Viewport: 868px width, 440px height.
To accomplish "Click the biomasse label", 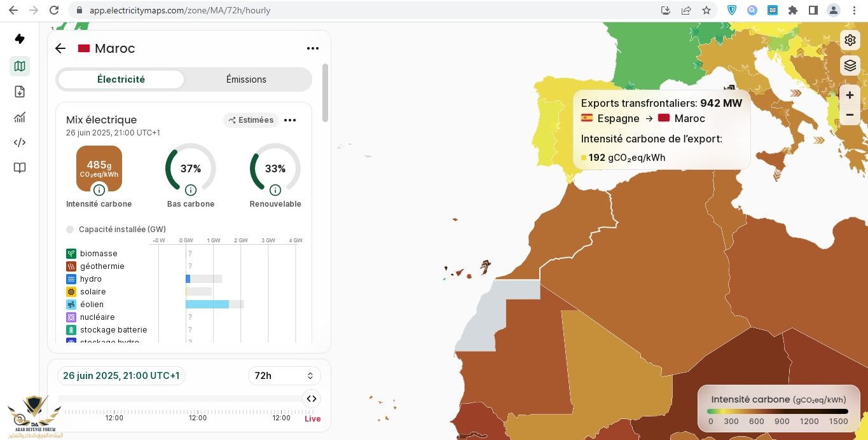I will point(99,254).
